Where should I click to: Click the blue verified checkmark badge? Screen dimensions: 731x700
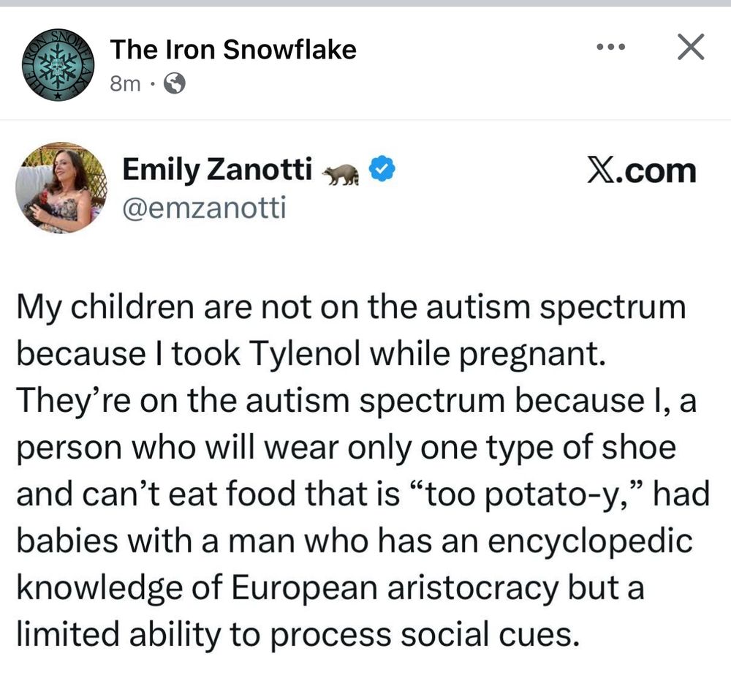point(382,170)
